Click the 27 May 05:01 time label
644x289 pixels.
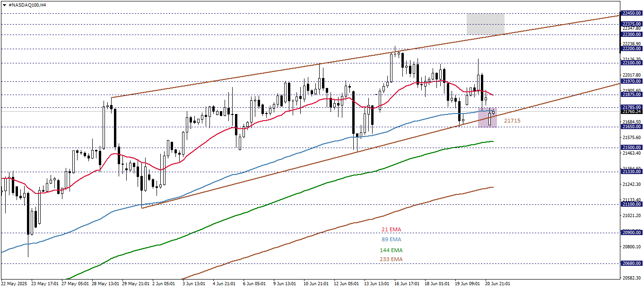pyautogui.click(x=76, y=284)
